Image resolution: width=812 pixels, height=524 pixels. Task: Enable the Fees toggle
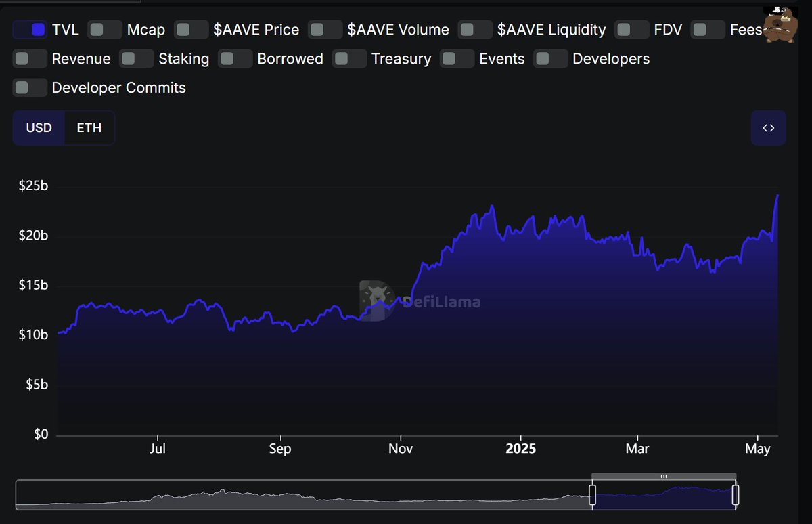pyautogui.click(x=708, y=29)
